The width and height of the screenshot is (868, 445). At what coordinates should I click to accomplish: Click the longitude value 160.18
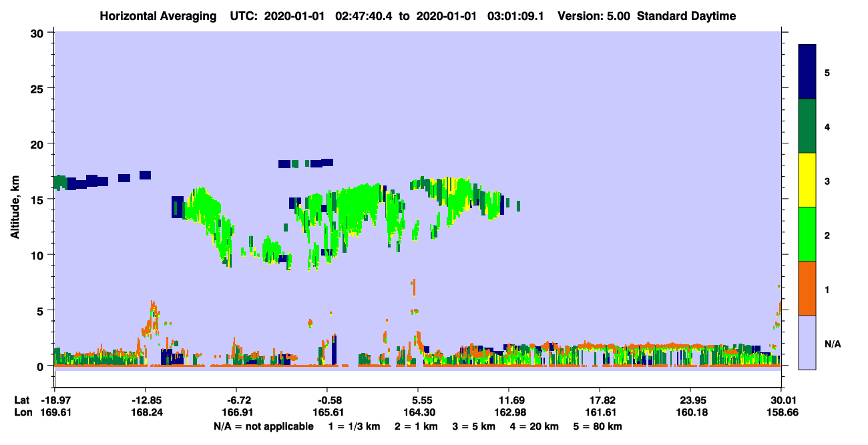691,413
